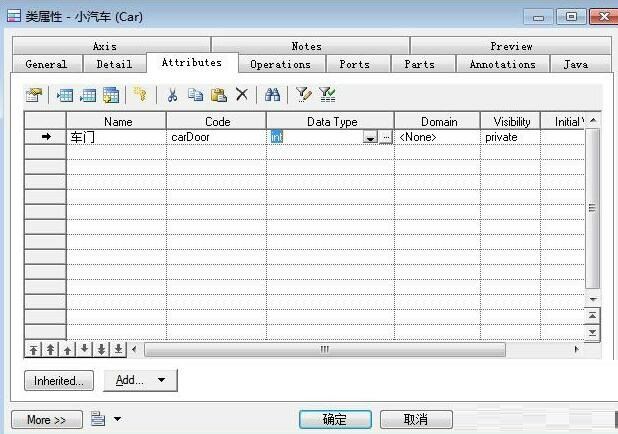
Task: Switch to the General tab
Action: [46, 64]
